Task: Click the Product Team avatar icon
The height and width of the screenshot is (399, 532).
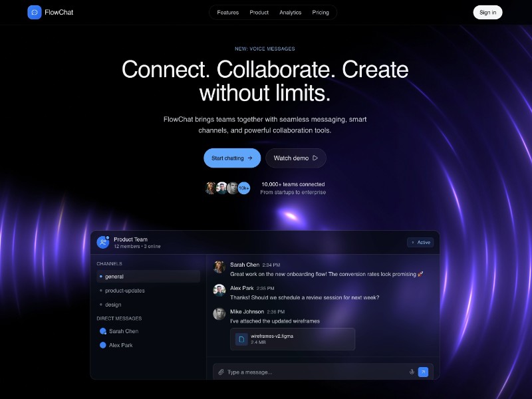Action: point(104,242)
